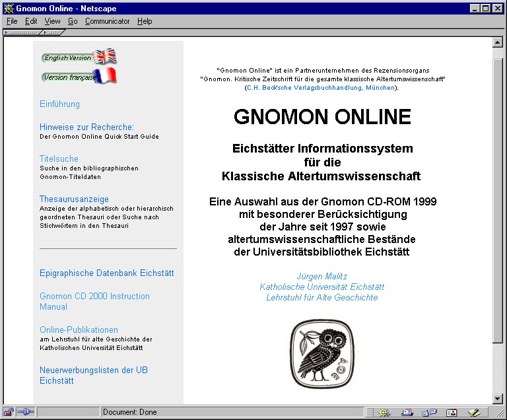Click the French flag Version française button
Screen dimensions: 507x420
79,77
